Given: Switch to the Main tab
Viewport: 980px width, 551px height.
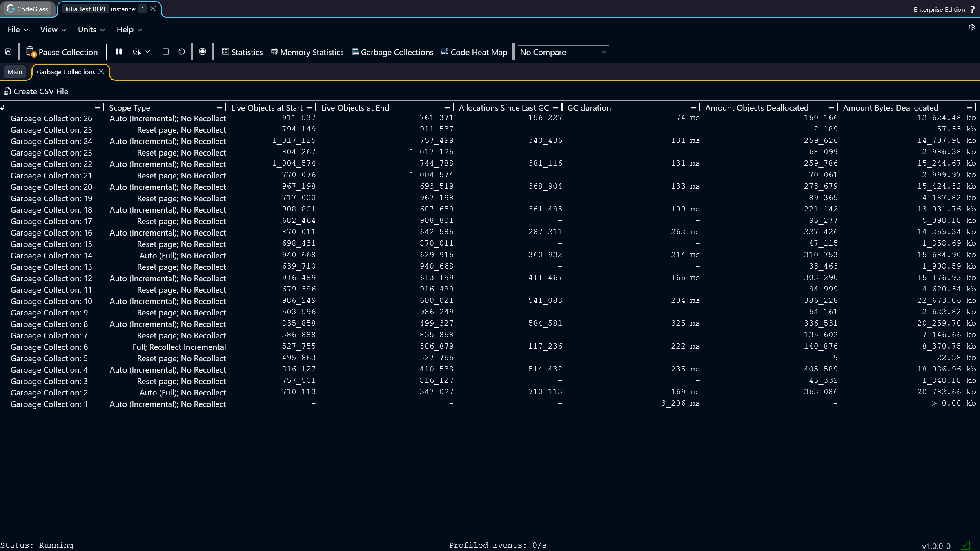Looking at the screenshot, I should (x=15, y=72).
